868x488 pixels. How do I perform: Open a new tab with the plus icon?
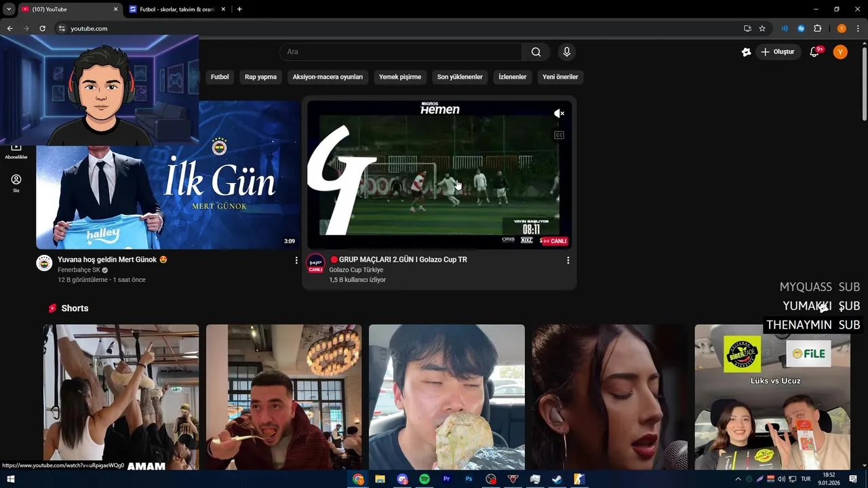click(239, 9)
